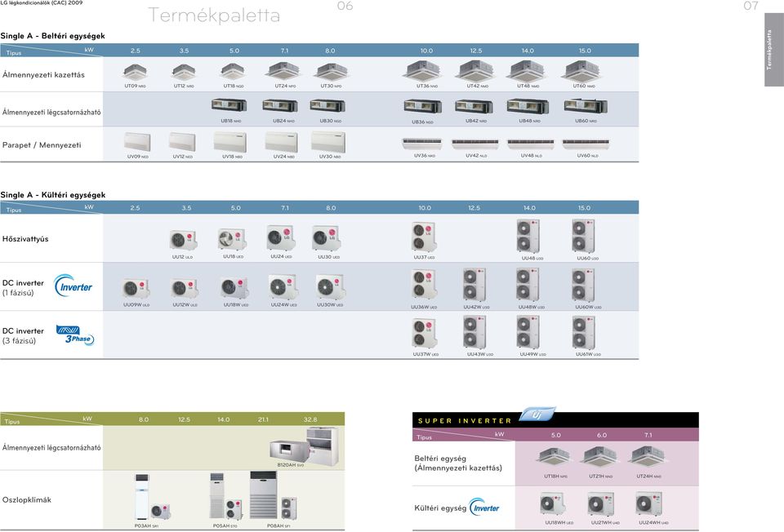784x532 pixels.
Task: Open the UU30W inverter outdoor unit image
Action: pos(330,286)
